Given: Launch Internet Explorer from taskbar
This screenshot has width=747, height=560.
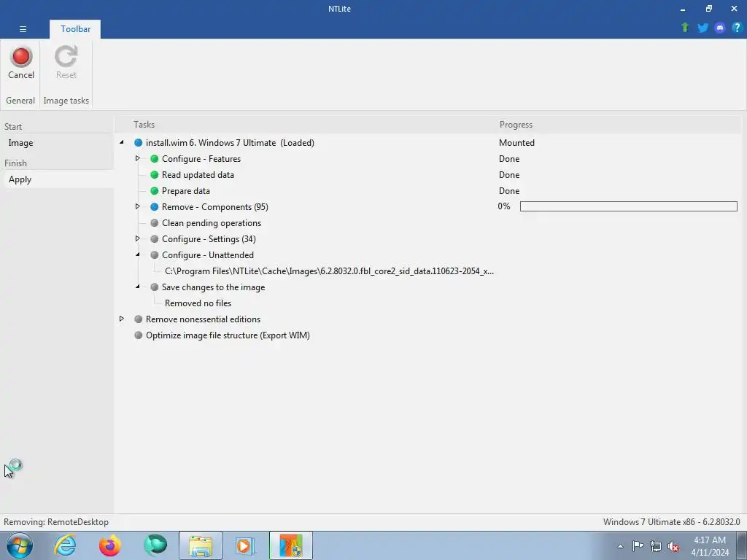Looking at the screenshot, I should (x=65, y=545).
